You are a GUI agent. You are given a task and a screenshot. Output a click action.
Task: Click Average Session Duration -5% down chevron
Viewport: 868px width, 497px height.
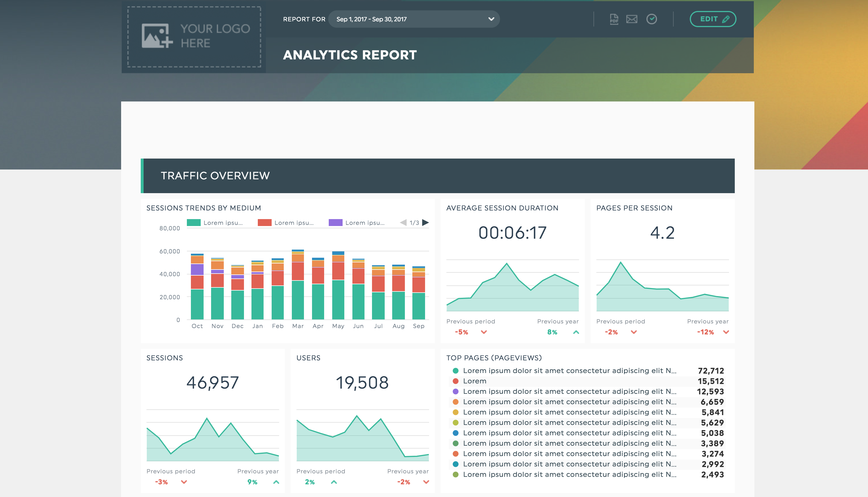pos(484,332)
